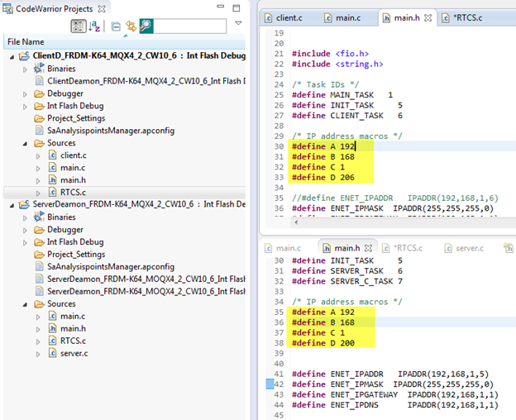Close the main.h tab in bottom editor
The width and height of the screenshot is (516, 420).
[x=369, y=248]
